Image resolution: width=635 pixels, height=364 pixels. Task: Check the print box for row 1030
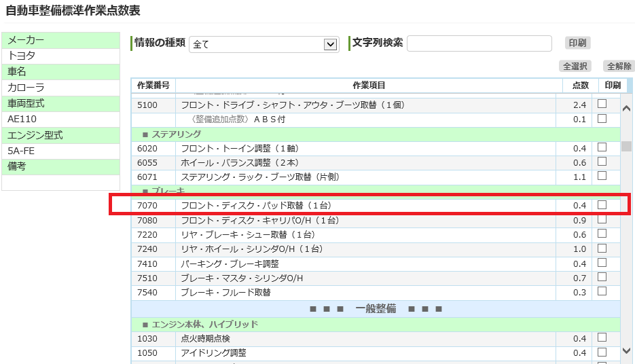click(602, 338)
